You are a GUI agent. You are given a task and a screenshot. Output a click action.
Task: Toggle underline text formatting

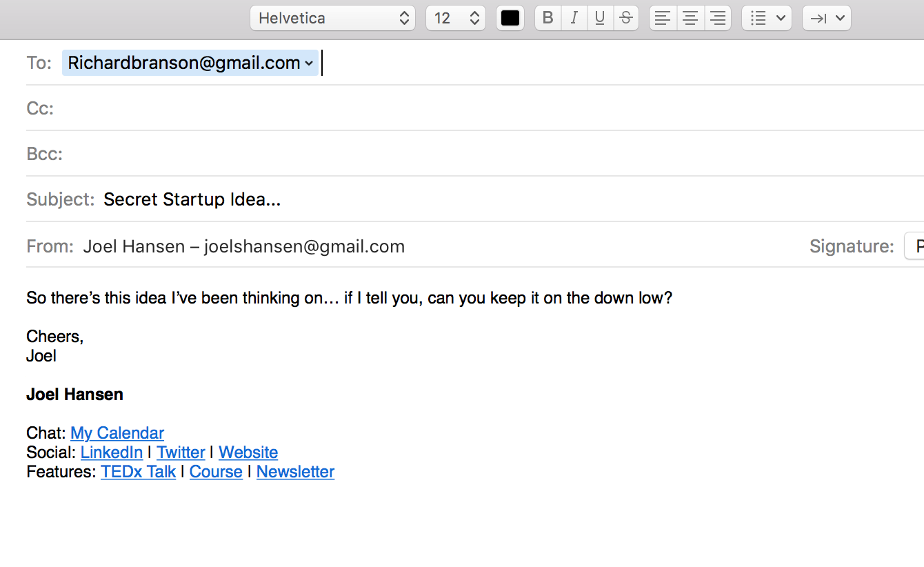click(x=600, y=18)
